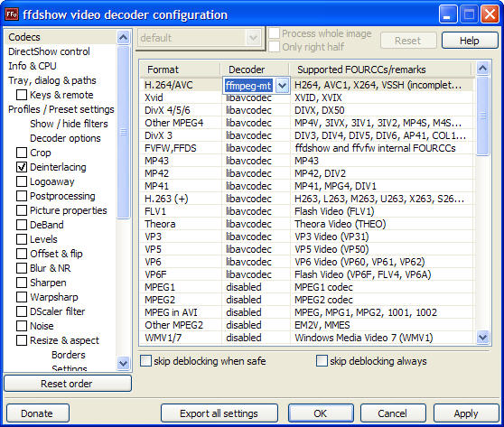This screenshot has width=504, height=427.
Task: Select the ffmpeg-mt decoder combo box value
Action: click(x=248, y=86)
